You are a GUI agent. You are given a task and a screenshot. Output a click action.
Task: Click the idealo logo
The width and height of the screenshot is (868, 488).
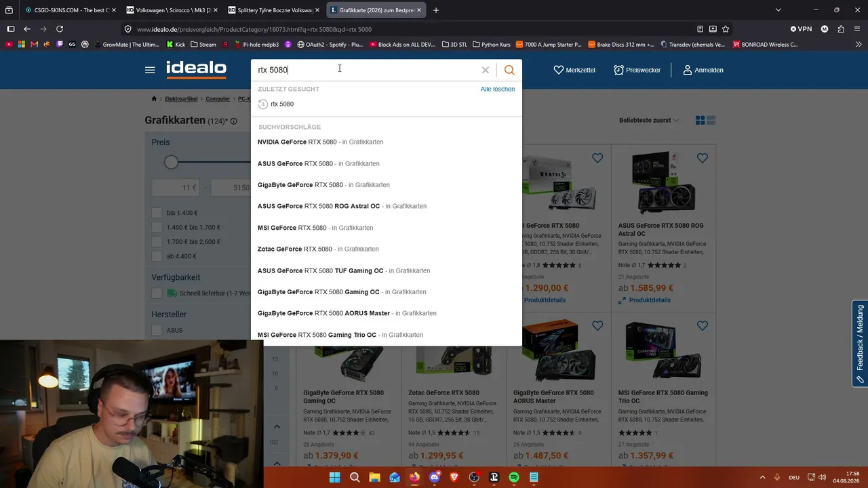pyautogui.click(x=196, y=69)
